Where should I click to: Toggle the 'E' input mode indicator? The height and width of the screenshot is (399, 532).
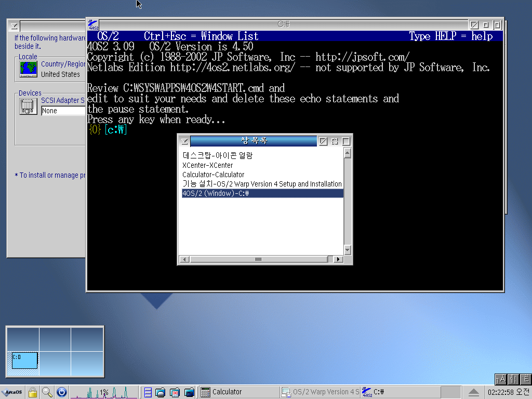[525, 379]
